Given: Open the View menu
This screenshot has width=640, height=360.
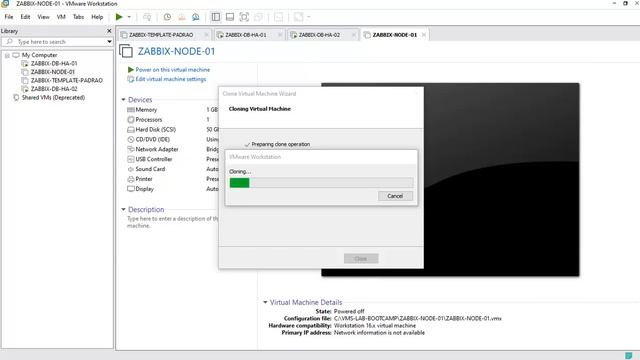Looking at the screenshot, I should (43, 17).
